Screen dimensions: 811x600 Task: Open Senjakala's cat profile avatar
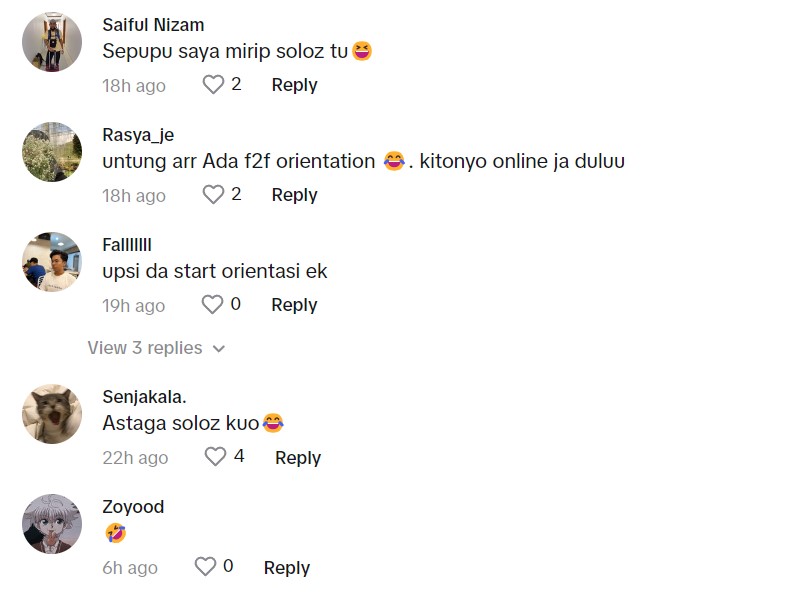(x=52, y=414)
